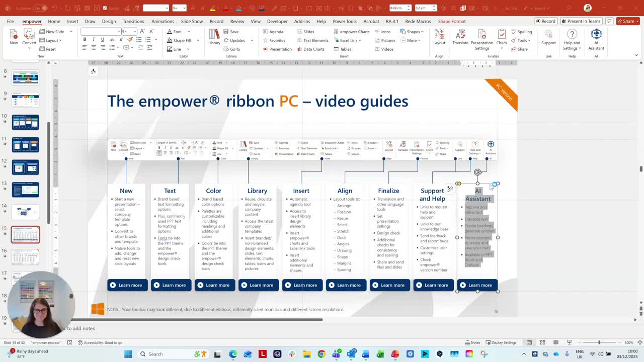Viewport: 644px width, 362px height.
Task: Click the Layout icon in Align group
Action: [439, 37]
